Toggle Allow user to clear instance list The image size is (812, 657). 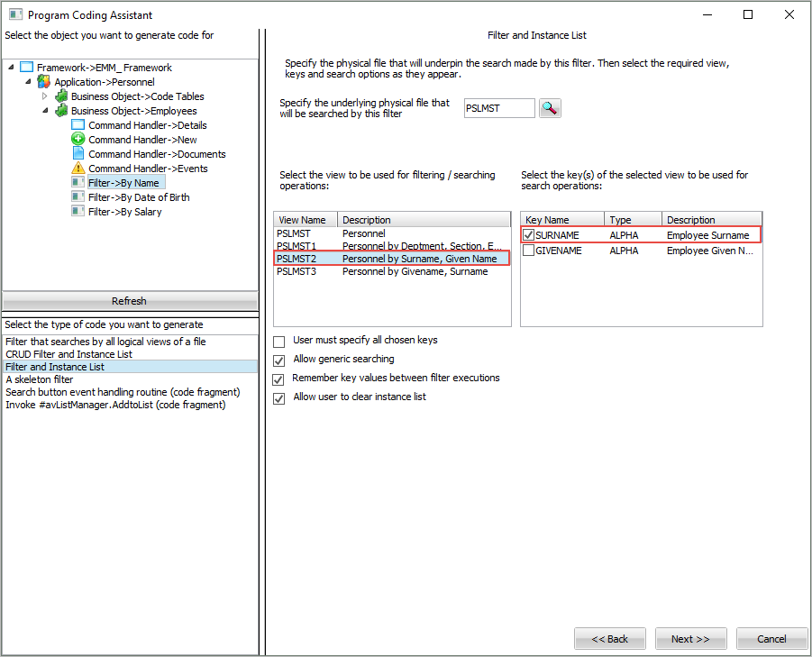click(x=278, y=398)
